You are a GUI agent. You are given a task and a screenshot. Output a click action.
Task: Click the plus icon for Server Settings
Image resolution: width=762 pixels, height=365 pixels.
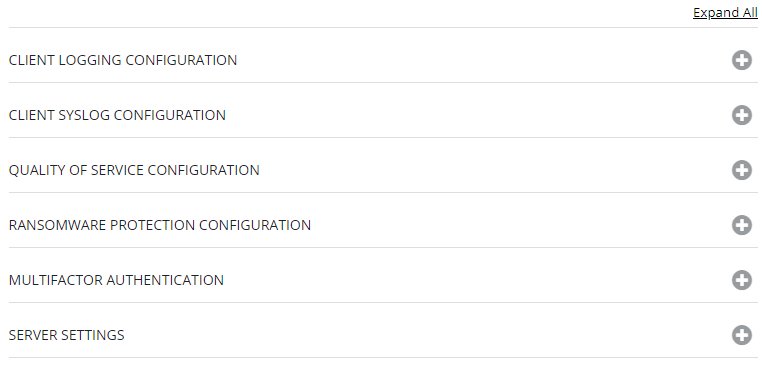tap(742, 335)
